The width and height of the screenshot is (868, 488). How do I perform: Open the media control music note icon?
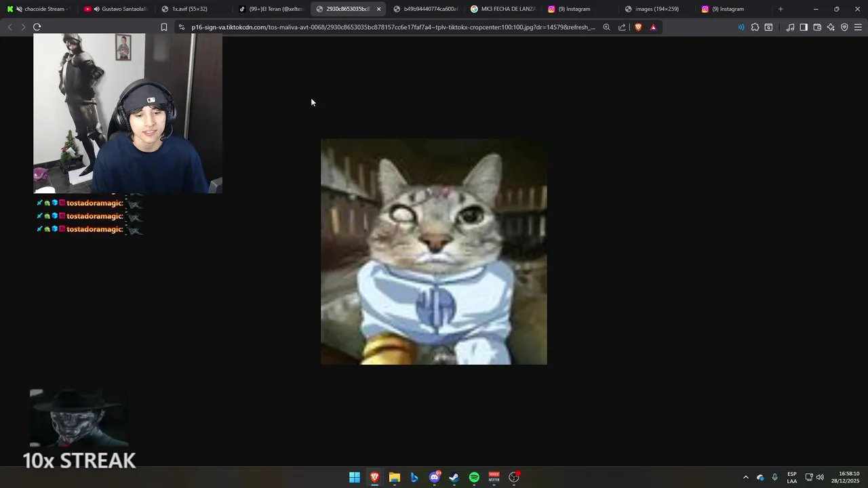[x=790, y=27]
